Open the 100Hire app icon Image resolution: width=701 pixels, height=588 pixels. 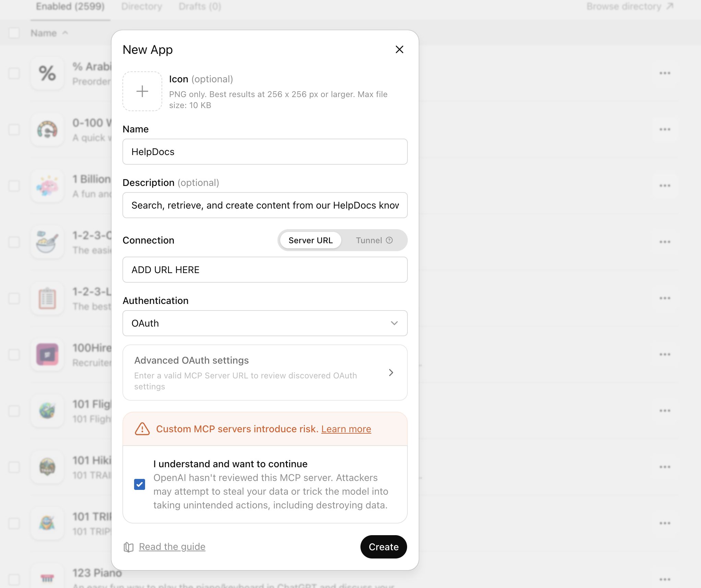(x=47, y=355)
